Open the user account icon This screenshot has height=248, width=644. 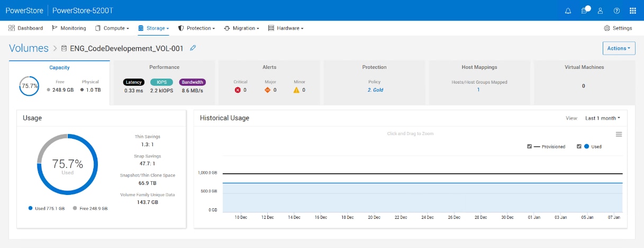[600, 11]
